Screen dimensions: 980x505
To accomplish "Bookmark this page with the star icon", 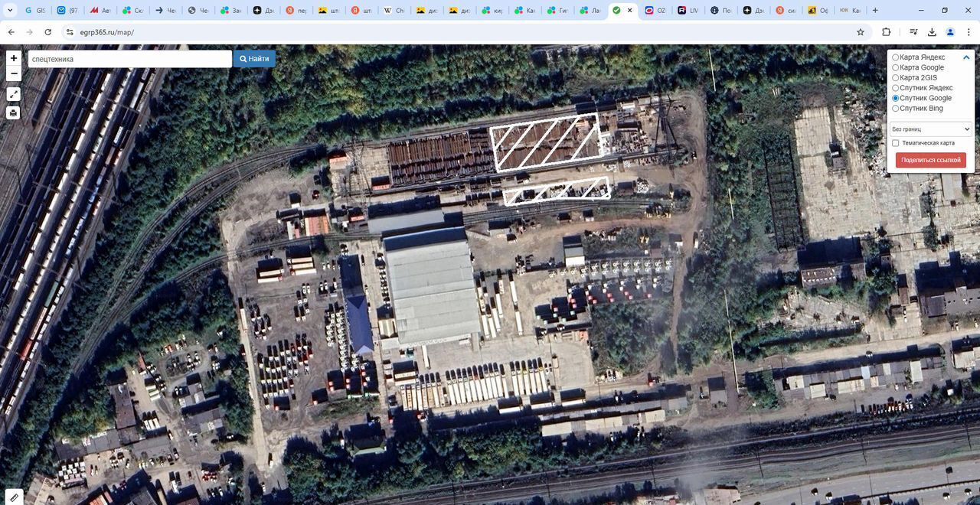I will [x=861, y=32].
